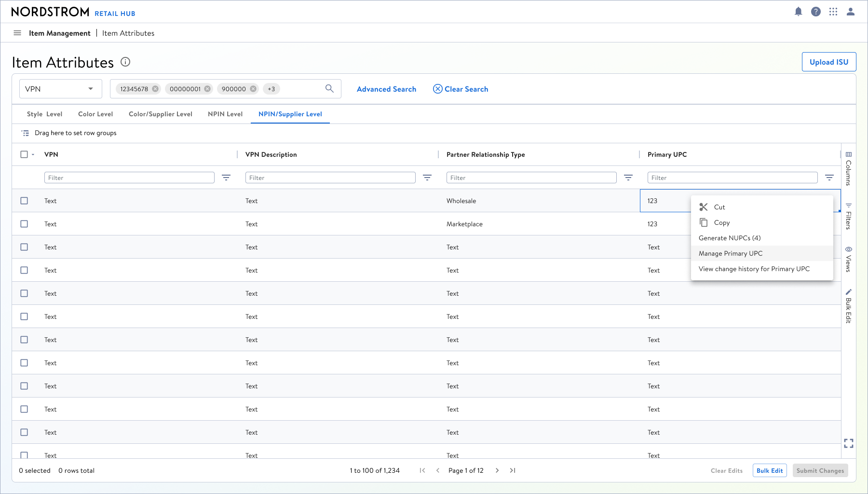
Task: Click Clear Search
Action: pos(461,89)
